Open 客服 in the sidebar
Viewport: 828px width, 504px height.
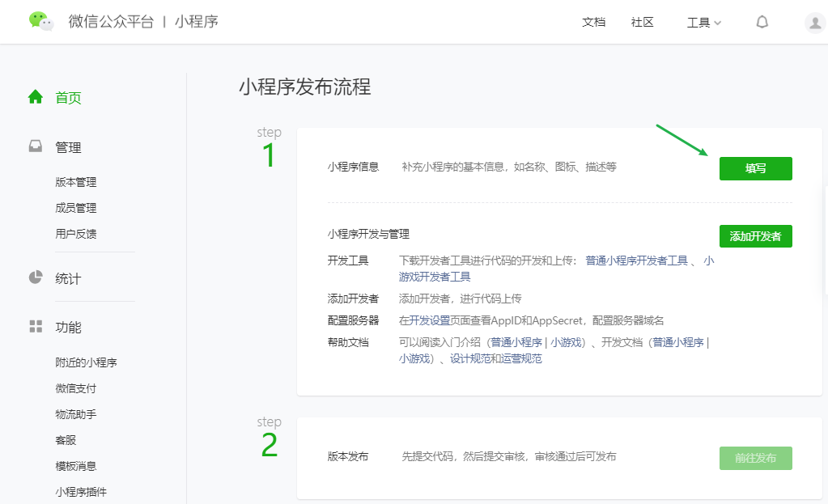(66, 440)
